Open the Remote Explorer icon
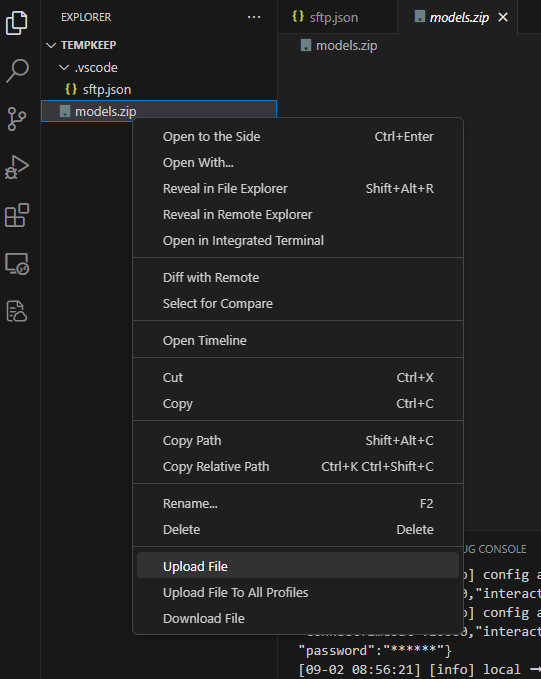This screenshot has width=541, height=679. 17,263
